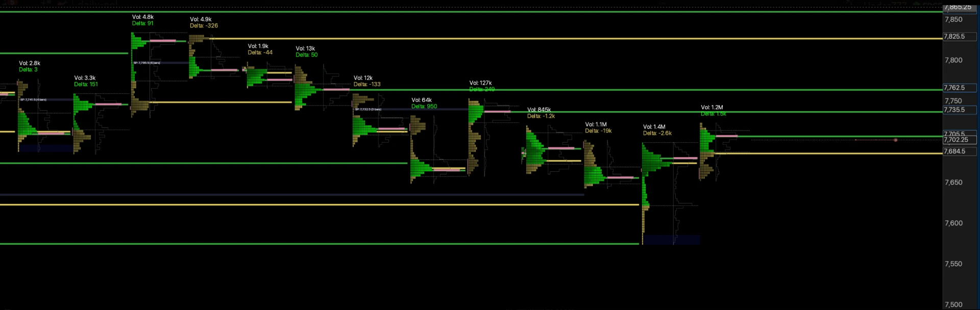The width and height of the screenshot is (980, 310).
Task: Select the "Delta: -133" value
Action: pos(367,85)
